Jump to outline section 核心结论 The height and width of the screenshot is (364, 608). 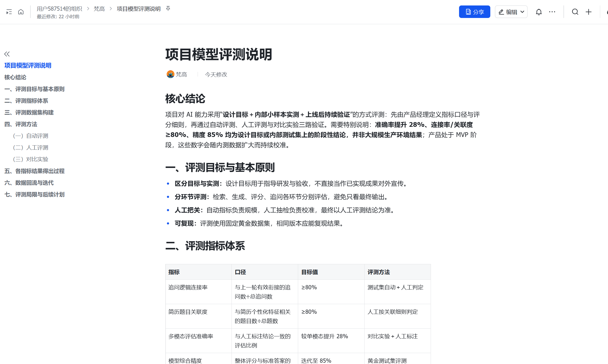point(15,77)
